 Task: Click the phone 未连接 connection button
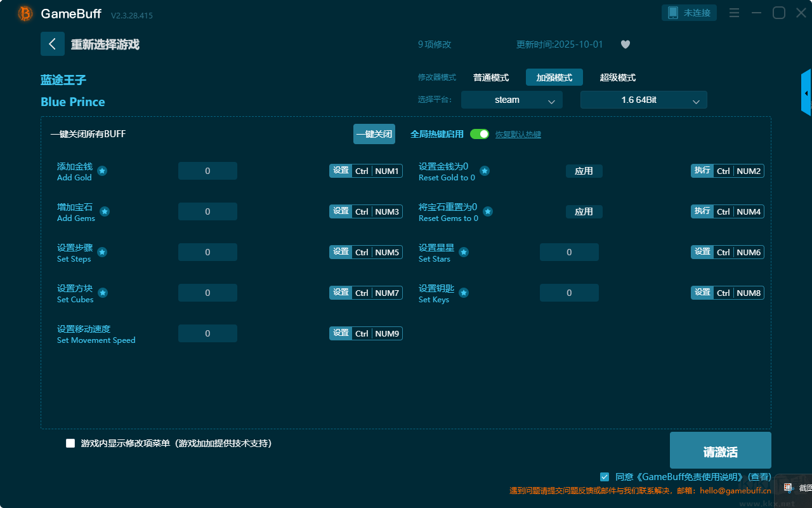pyautogui.click(x=690, y=13)
